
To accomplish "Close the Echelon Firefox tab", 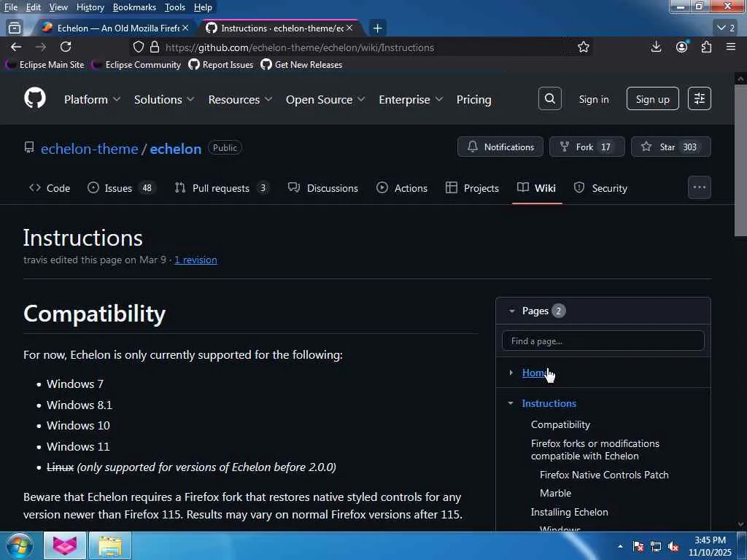I will click(185, 28).
